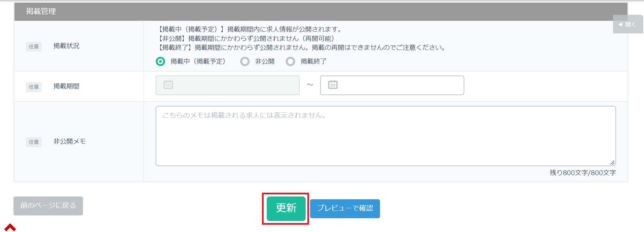Image resolution: width=644 pixels, height=232 pixels.
Task: Click the 掲載期間 field label
Action: point(66,86)
